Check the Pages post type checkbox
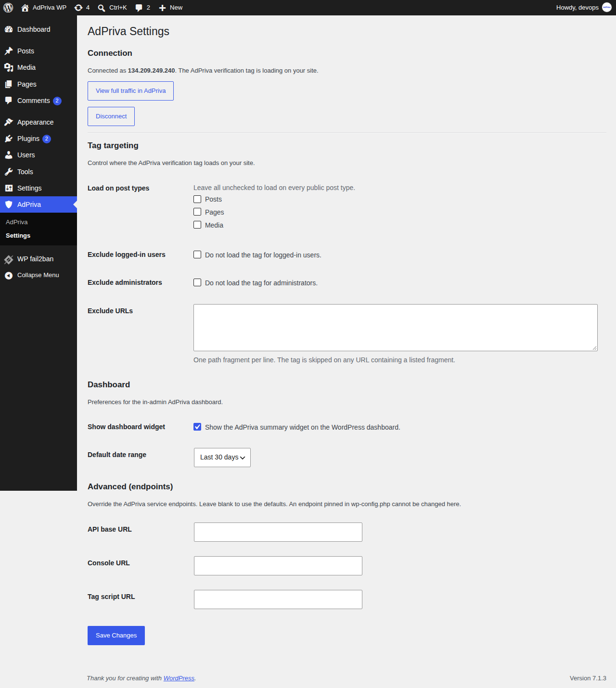The width and height of the screenshot is (616, 688). (x=197, y=212)
